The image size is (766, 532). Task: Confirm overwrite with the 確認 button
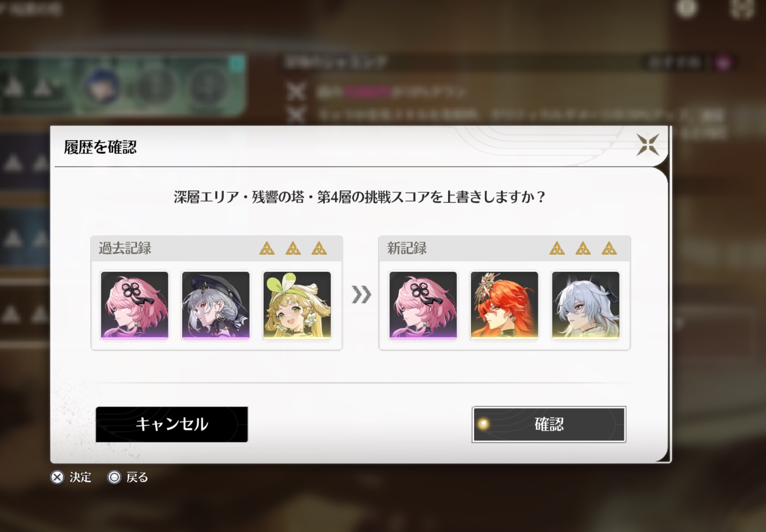click(x=549, y=424)
